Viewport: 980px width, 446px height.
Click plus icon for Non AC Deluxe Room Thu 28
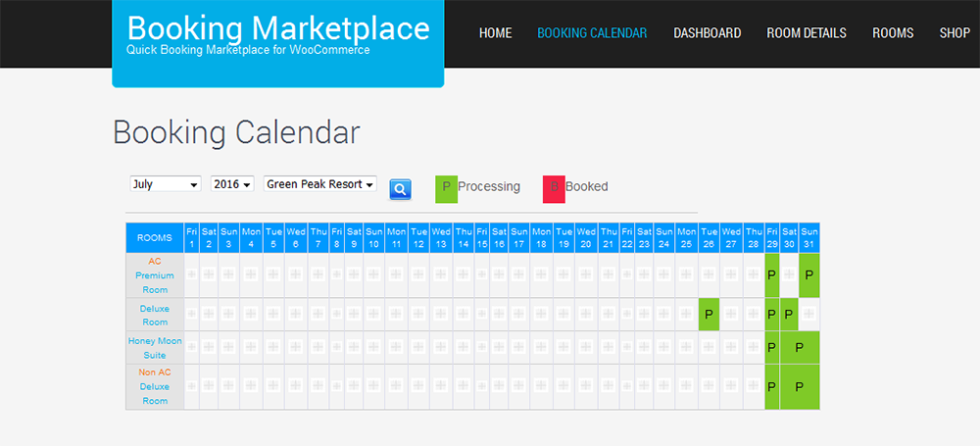(754, 386)
